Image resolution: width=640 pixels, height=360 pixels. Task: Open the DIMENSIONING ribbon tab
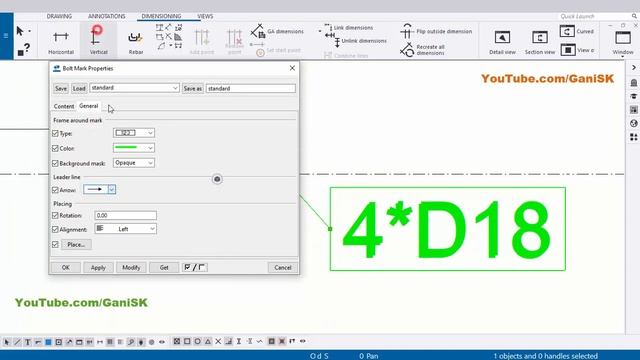[161, 16]
